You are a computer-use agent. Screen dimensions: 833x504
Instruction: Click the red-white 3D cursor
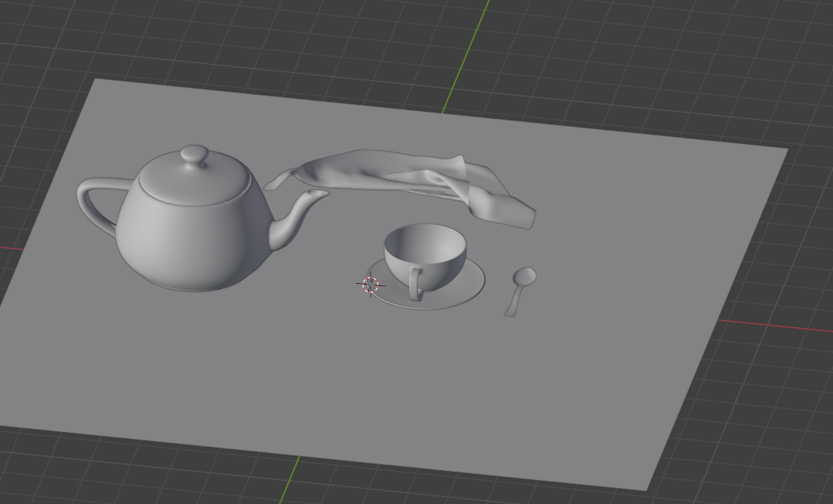(x=370, y=285)
